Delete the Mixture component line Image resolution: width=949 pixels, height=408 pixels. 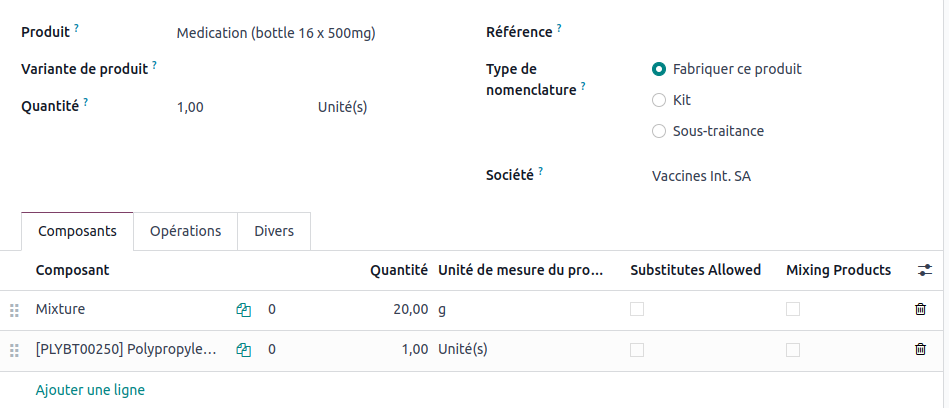(x=920, y=310)
